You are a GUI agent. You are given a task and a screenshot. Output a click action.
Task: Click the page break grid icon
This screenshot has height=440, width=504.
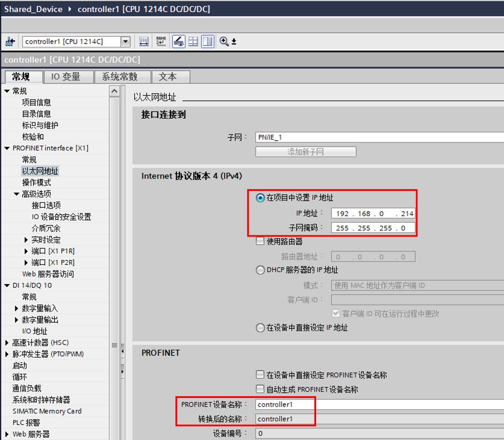193,42
